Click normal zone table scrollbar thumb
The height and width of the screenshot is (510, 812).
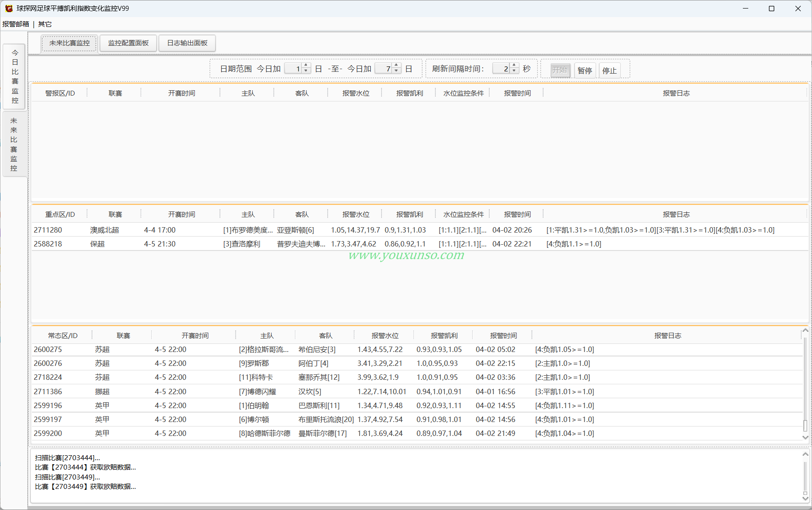[805, 426]
